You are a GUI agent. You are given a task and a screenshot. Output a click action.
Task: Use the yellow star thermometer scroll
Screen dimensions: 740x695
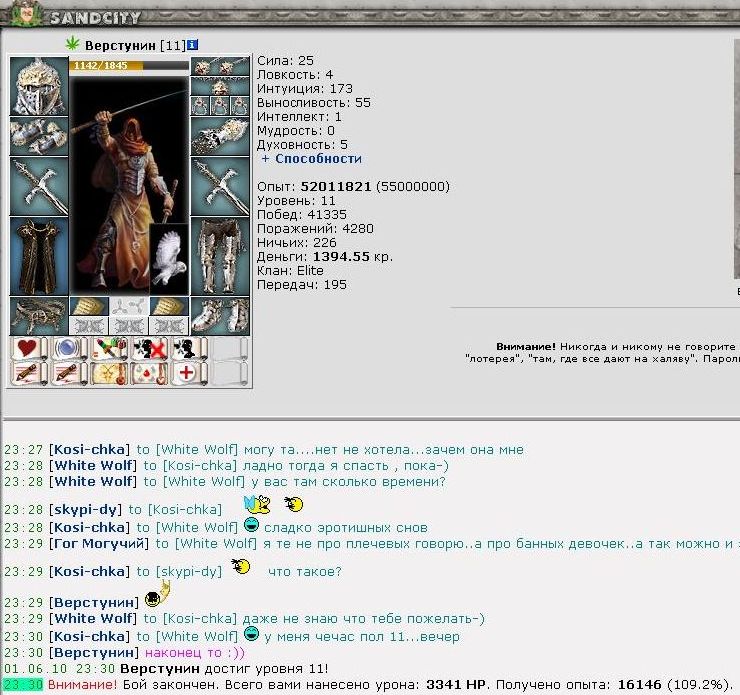coord(109,373)
